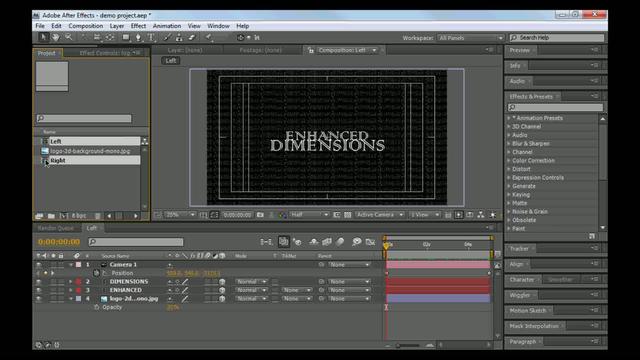Select the Zoom magnifier tool
640x360 pixels.
[69, 38]
